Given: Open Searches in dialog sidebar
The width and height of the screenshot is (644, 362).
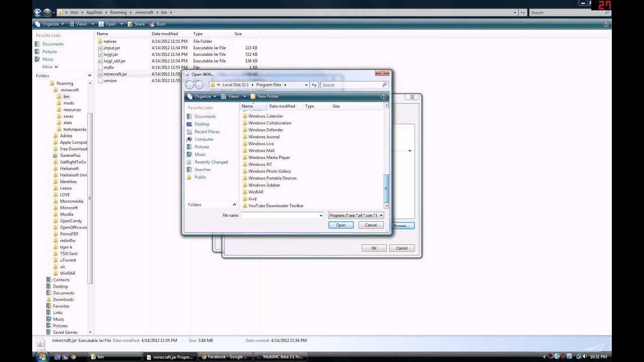Looking at the screenshot, I should coord(202,169).
